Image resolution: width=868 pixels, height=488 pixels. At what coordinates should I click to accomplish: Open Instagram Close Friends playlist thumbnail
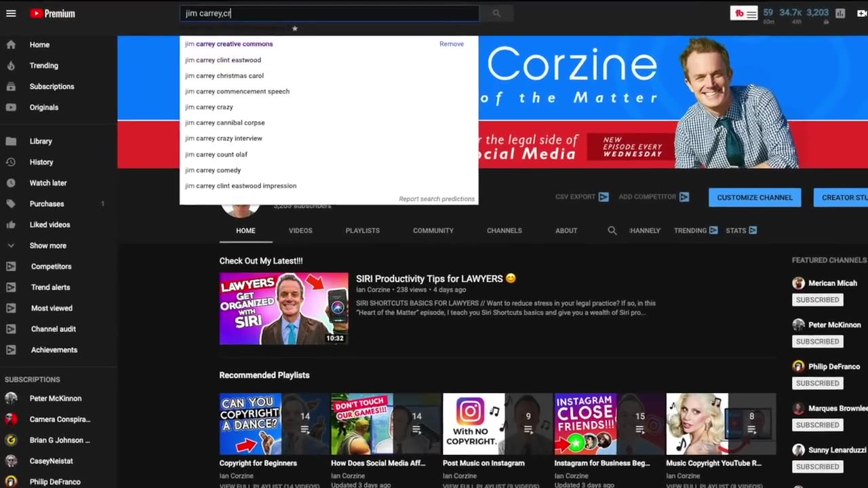click(609, 424)
